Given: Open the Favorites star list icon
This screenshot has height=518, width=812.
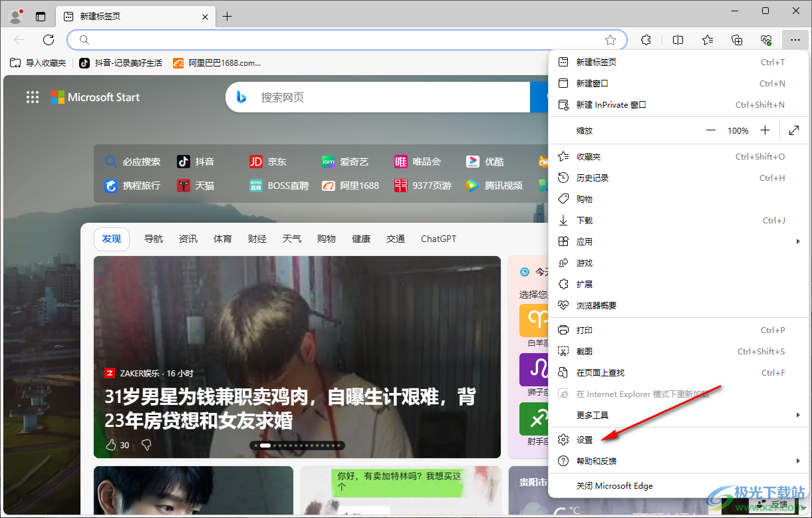Looking at the screenshot, I should (707, 40).
